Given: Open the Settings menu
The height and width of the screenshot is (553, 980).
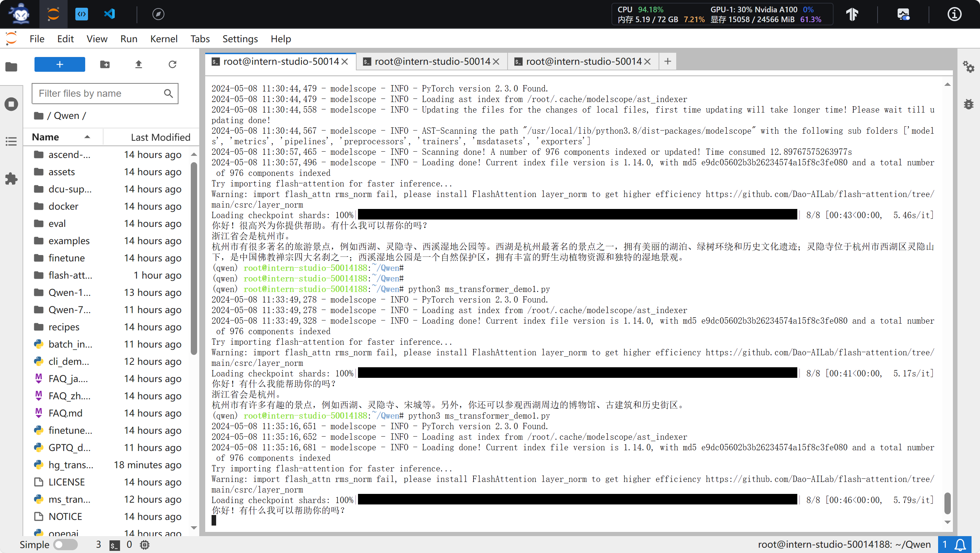Looking at the screenshot, I should tap(240, 39).
